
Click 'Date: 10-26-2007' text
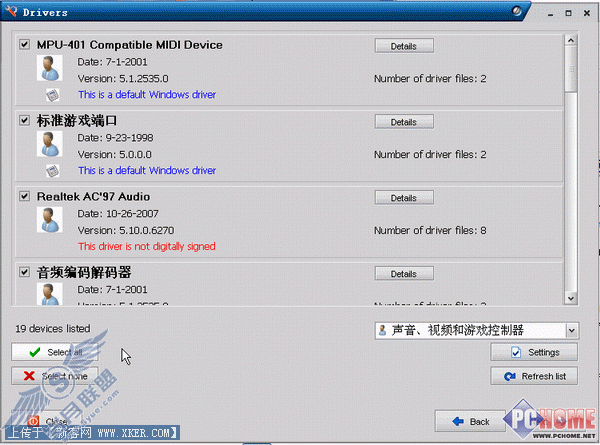coord(118,214)
